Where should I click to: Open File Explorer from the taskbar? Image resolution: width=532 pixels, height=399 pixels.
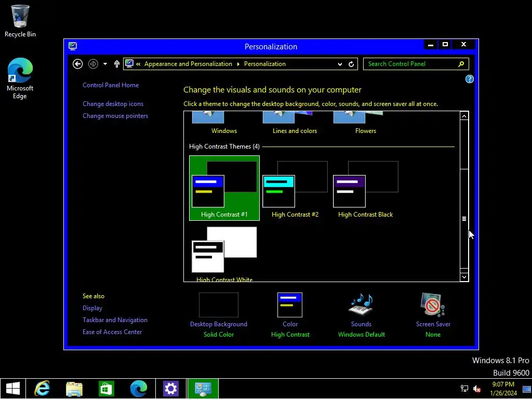(74, 389)
